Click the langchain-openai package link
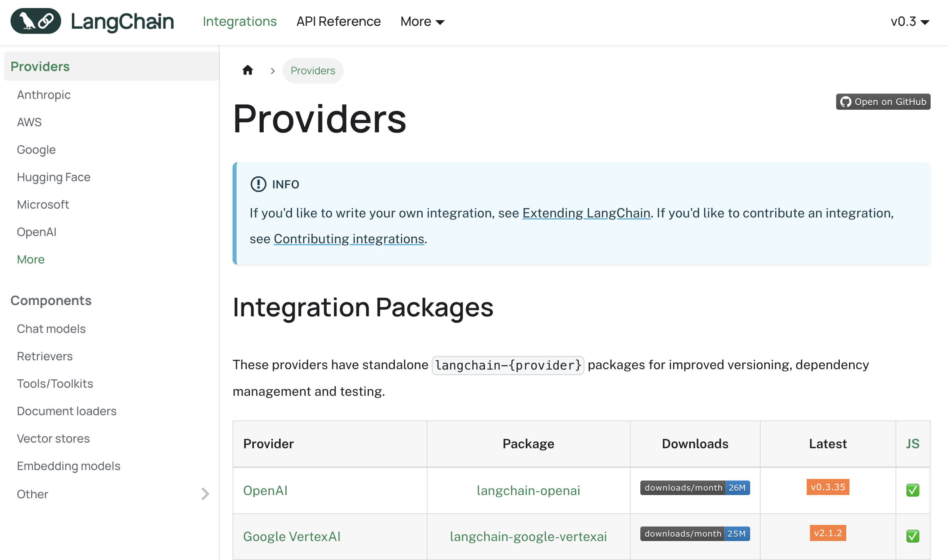 (x=528, y=490)
